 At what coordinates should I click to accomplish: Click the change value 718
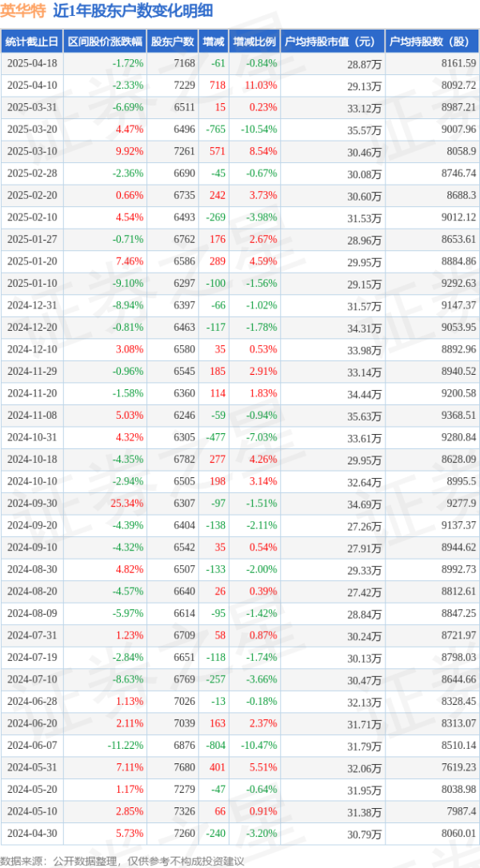click(x=218, y=86)
